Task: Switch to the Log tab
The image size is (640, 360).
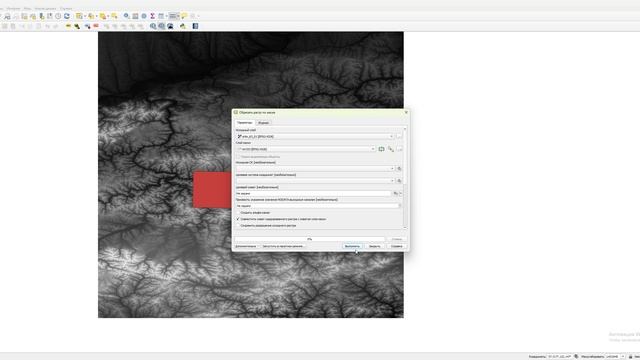Action: [263, 122]
